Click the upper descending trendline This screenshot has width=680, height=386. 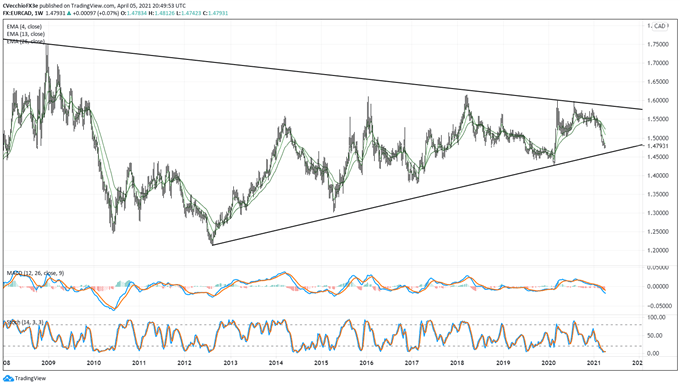tap(321, 74)
